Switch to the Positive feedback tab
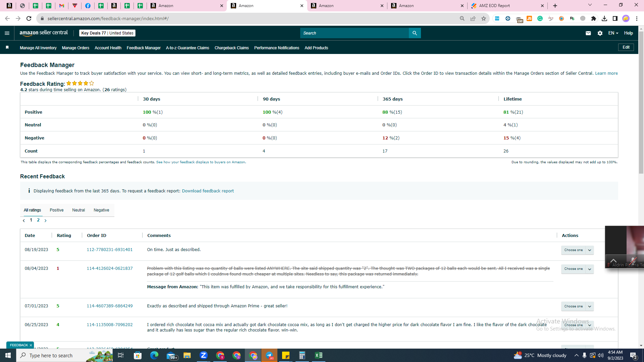Image resolution: width=644 pixels, height=362 pixels. [57, 210]
